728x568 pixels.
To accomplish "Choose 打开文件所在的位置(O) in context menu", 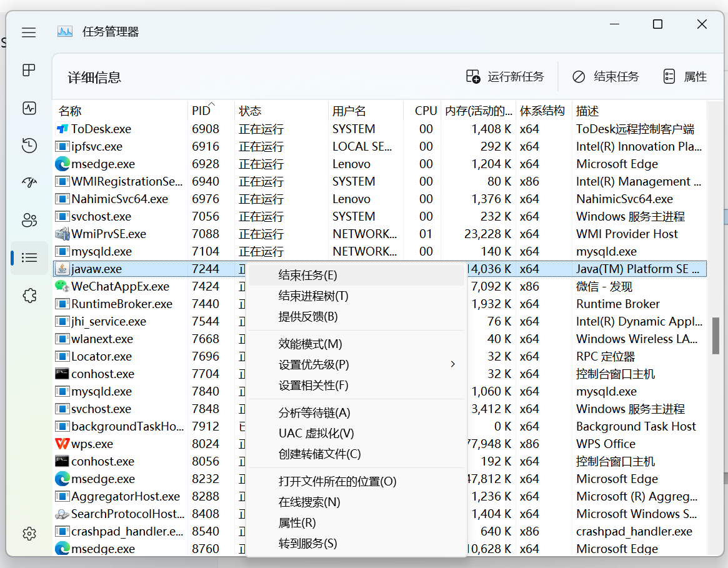I will tap(357, 482).
